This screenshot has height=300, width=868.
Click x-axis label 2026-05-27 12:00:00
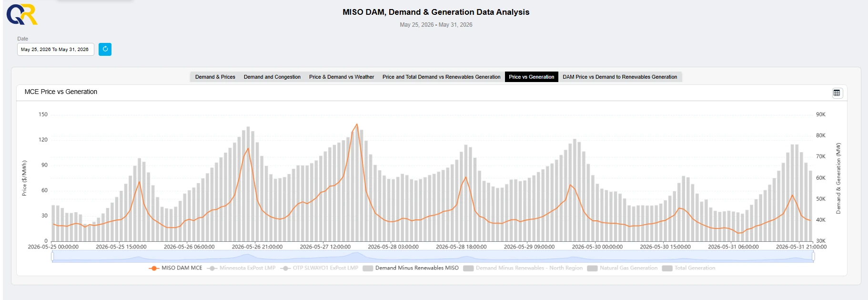pos(325,247)
